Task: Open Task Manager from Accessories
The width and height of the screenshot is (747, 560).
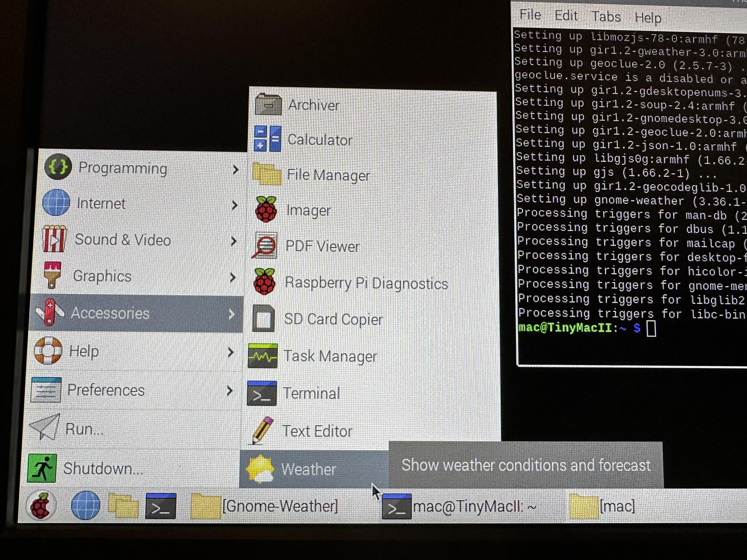Action: click(330, 356)
